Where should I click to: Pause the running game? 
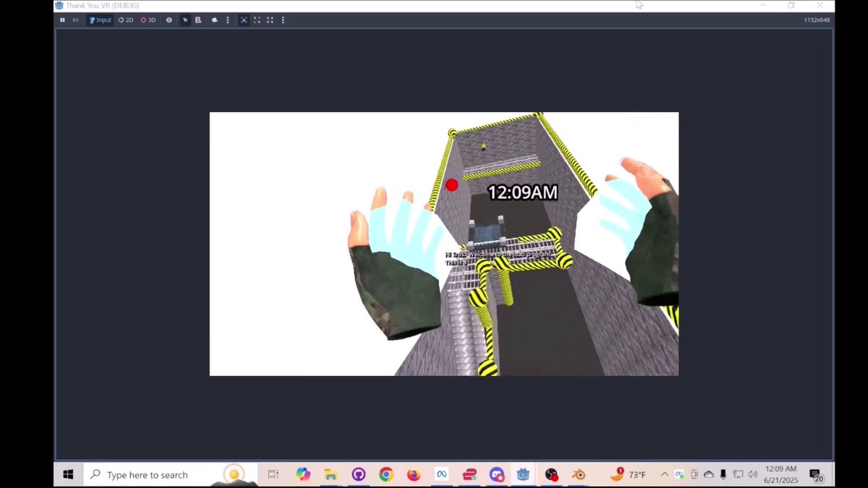point(62,20)
